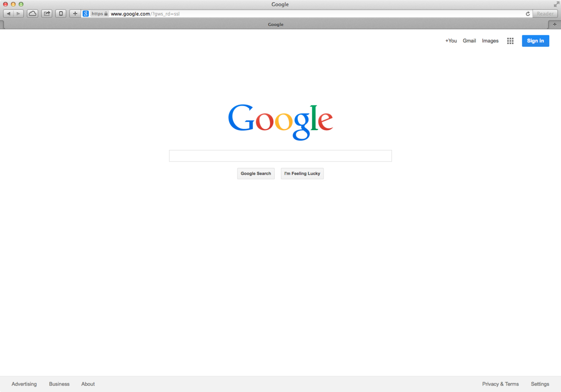Click the Google logo
561x392 pixels.
280,122
